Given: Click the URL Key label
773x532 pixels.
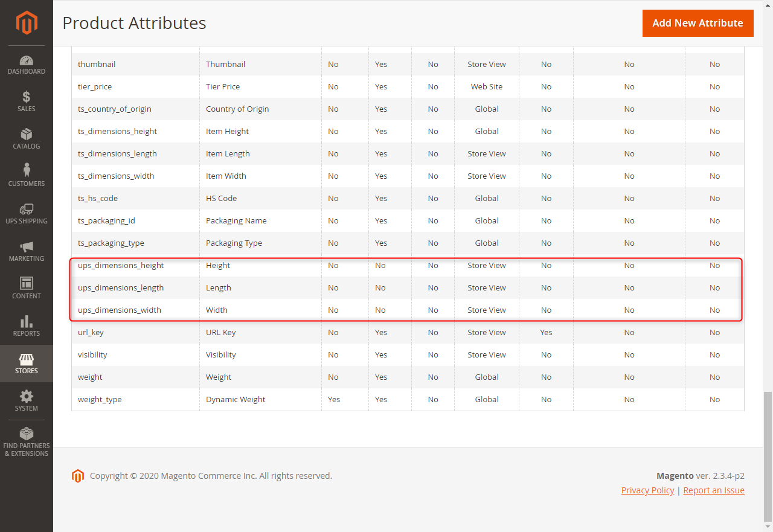Looking at the screenshot, I should [x=221, y=332].
